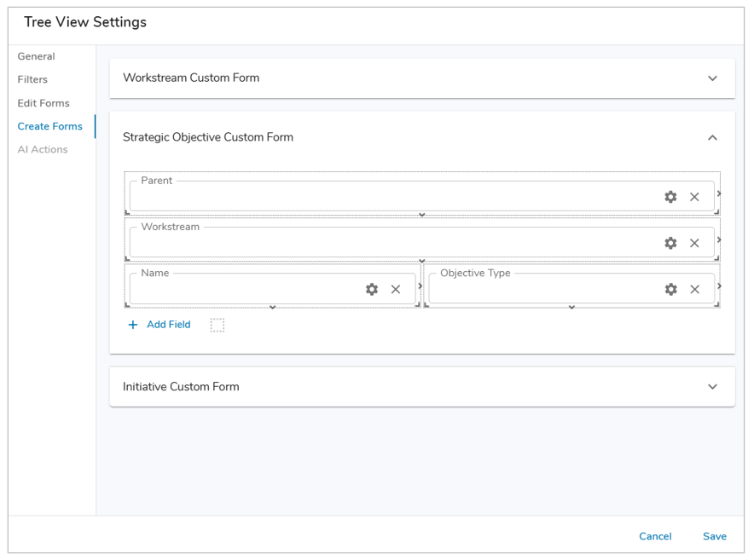Remove the Objective Type field with X
The image size is (748, 560).
coord(694,289)
